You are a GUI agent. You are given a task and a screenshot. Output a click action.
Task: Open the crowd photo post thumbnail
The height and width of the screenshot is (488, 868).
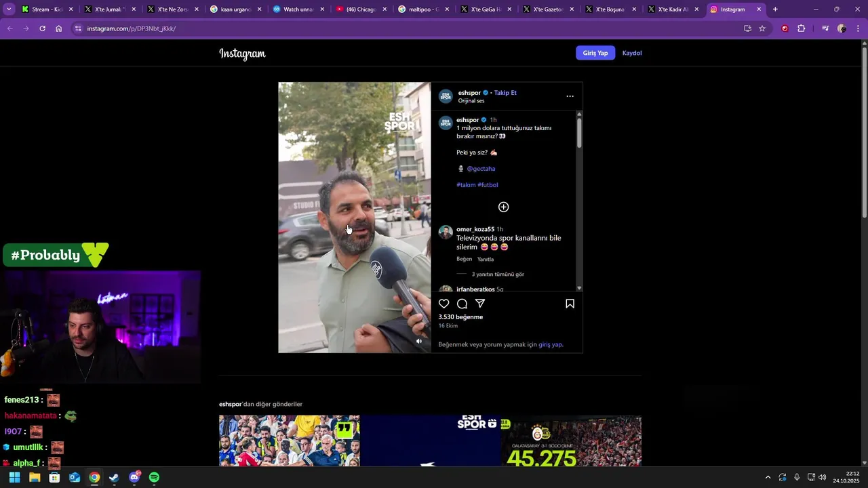pyautogui.click(x=290, y=441)
